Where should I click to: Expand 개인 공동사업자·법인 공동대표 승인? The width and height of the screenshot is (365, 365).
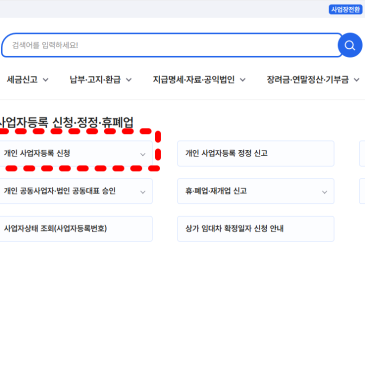pyautogui.click(x=76, y=191)
